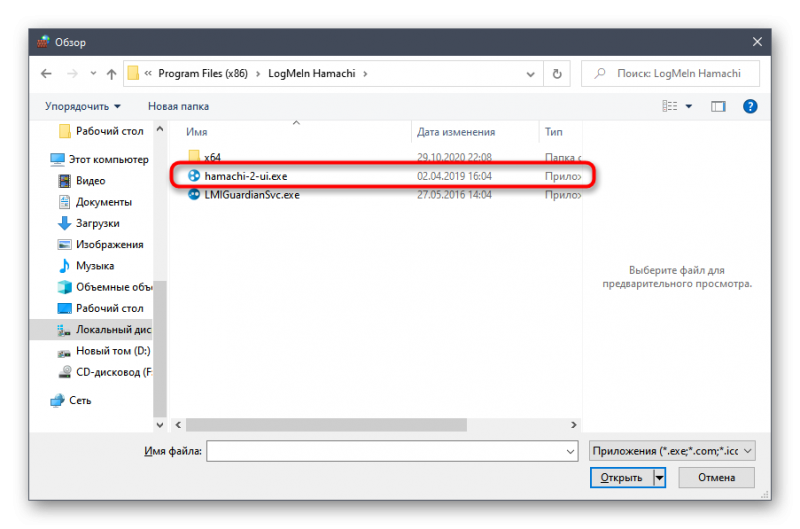Focus the search LogMeIn Hamachi field
Image resolution: width=800 pixels, height=529 pixels.
[x=670, y=73]
